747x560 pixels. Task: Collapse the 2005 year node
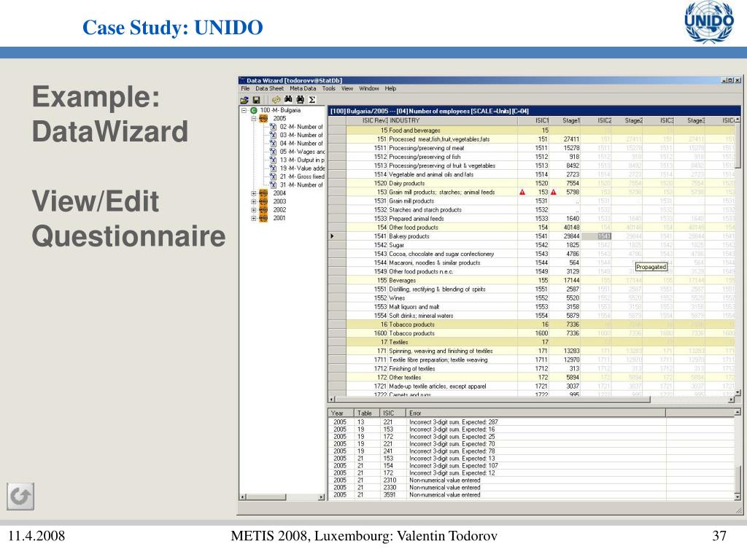[253, 119]
